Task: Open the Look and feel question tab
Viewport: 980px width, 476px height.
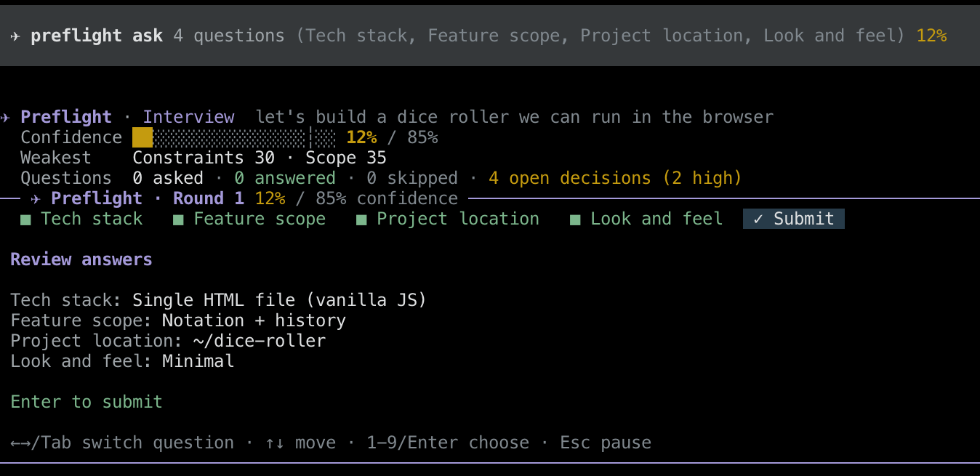Action: click(x=646, y=219)
